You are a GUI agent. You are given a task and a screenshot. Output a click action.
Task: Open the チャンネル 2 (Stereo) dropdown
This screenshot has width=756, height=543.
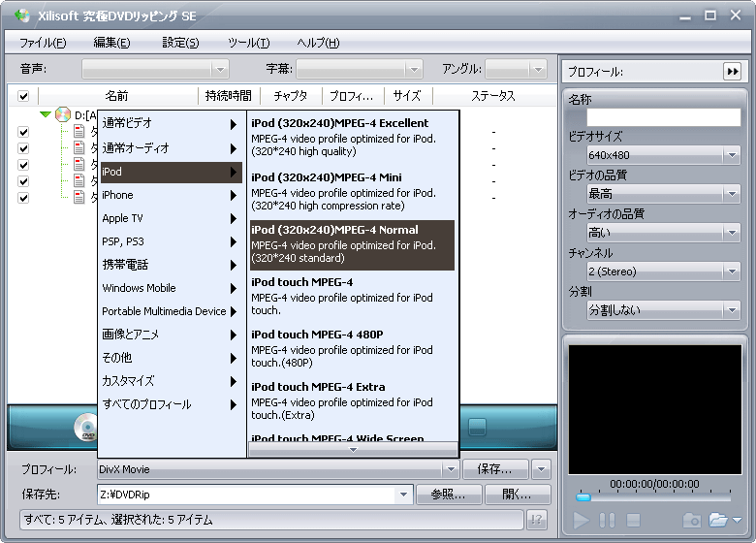point(663,271)
